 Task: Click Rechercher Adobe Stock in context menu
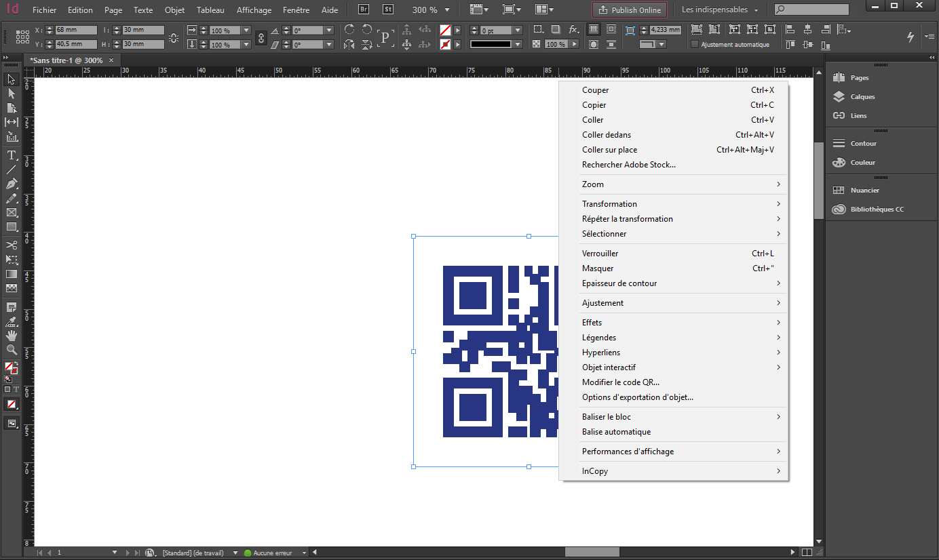point(628,164)
